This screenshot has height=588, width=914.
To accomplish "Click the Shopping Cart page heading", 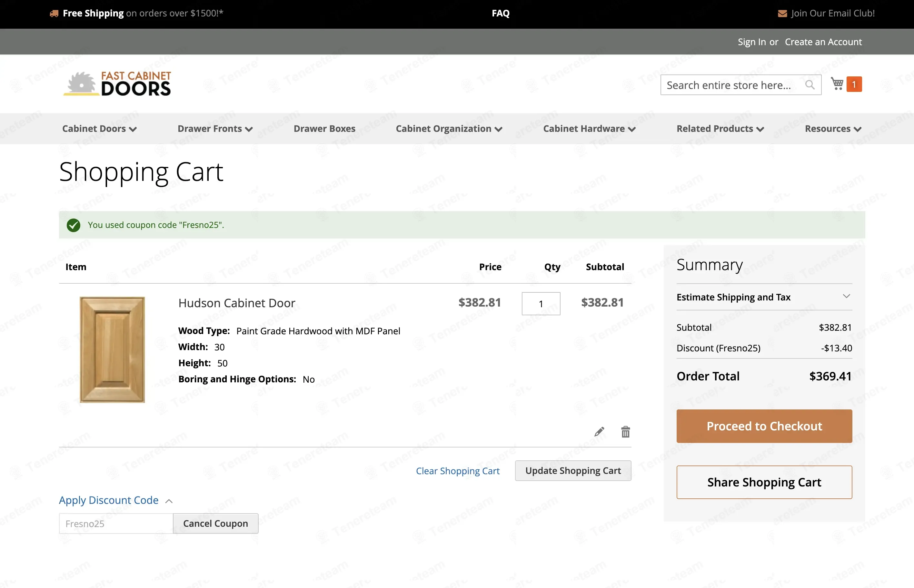I will click(141, 172).
